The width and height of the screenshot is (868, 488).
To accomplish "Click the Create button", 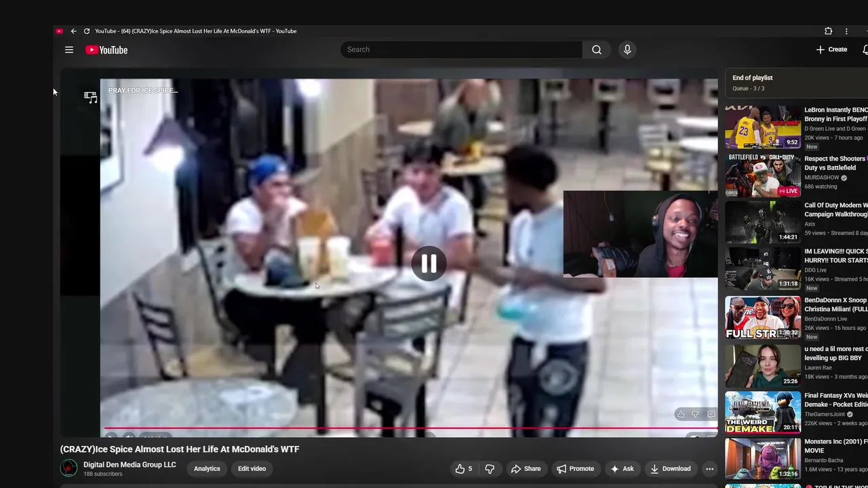I will point(832,49).
